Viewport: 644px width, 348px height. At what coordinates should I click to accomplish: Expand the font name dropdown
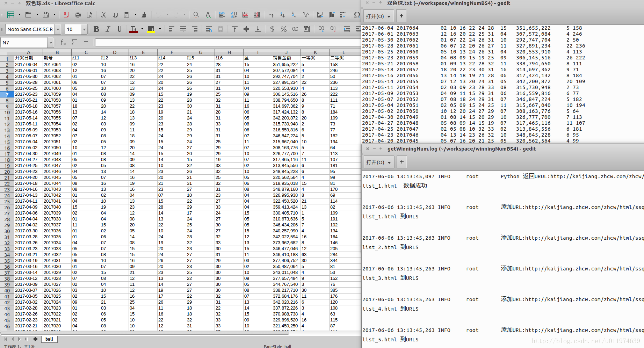[x=58, y=29]
